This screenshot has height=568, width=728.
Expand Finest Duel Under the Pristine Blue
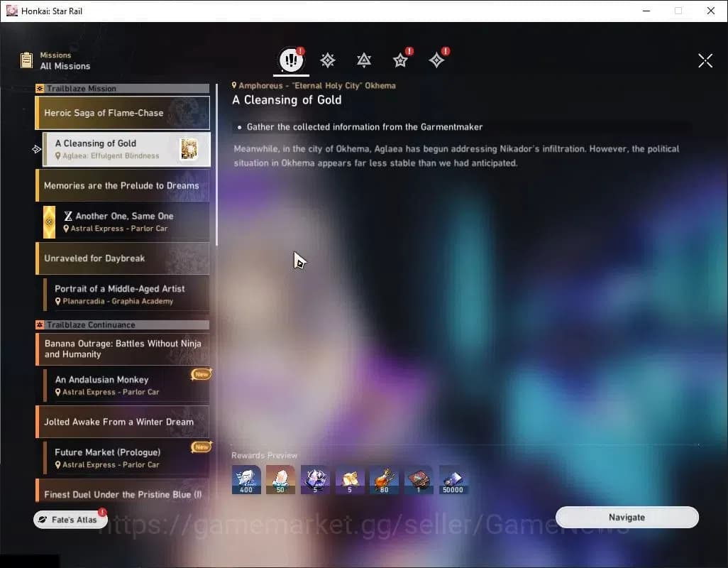[x=123, y=492]
